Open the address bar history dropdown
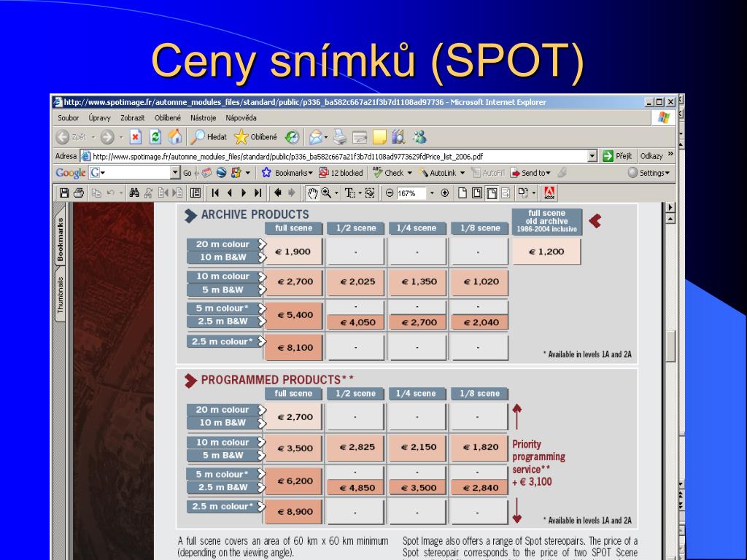747x560 pixels. 592,156
